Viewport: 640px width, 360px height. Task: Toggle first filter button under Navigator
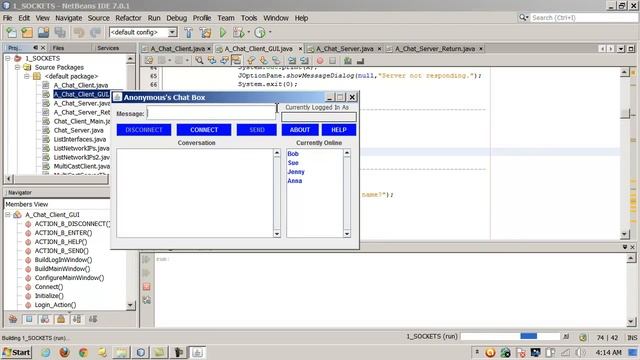(x=13, y=319)
